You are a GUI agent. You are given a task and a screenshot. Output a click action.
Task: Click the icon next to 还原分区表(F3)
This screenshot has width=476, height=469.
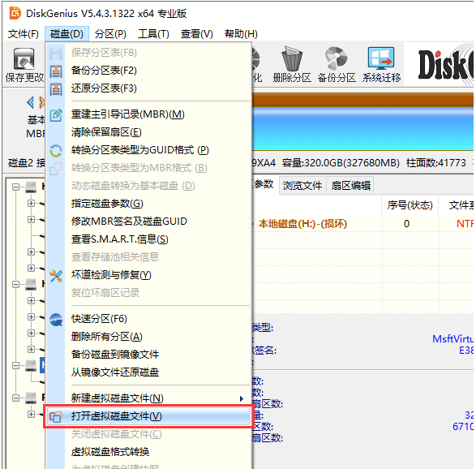tap(56, 89)
